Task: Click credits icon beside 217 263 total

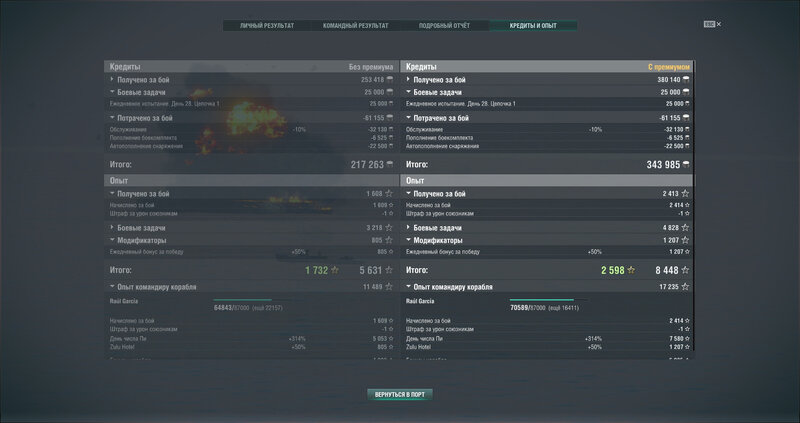Action: click(391, 164)
